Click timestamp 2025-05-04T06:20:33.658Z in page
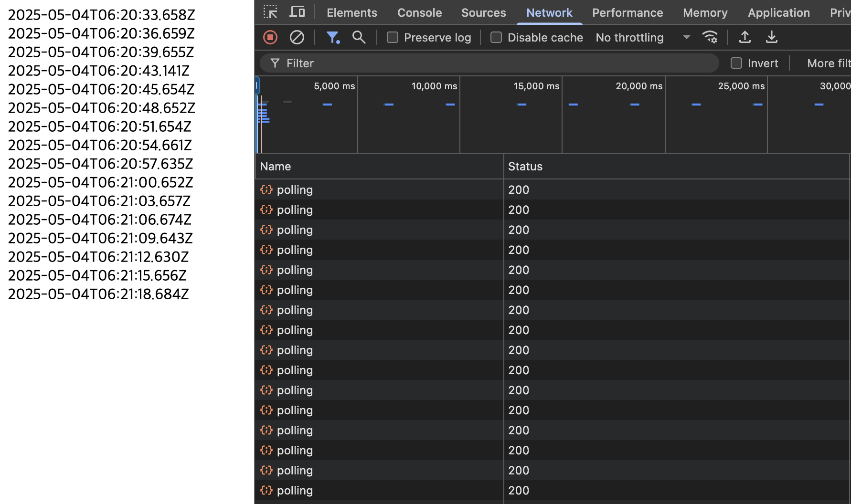 (102, 15)
